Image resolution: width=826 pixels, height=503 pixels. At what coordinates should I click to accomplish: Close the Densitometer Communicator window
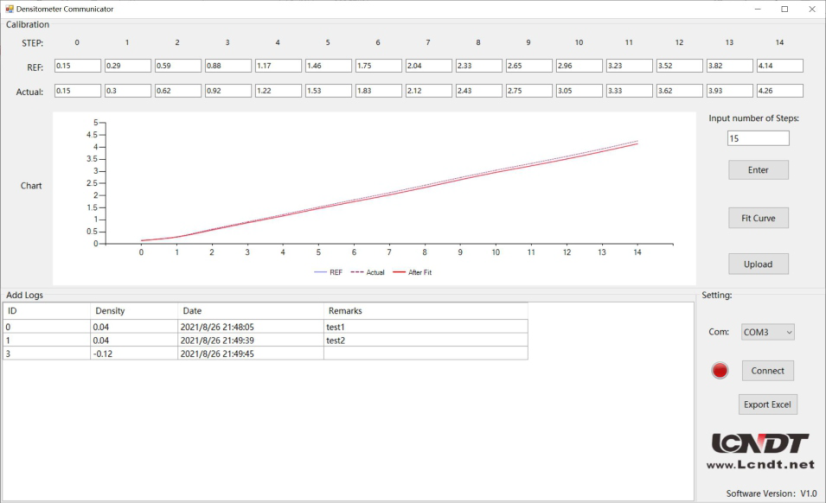click(x=812, y=9)
